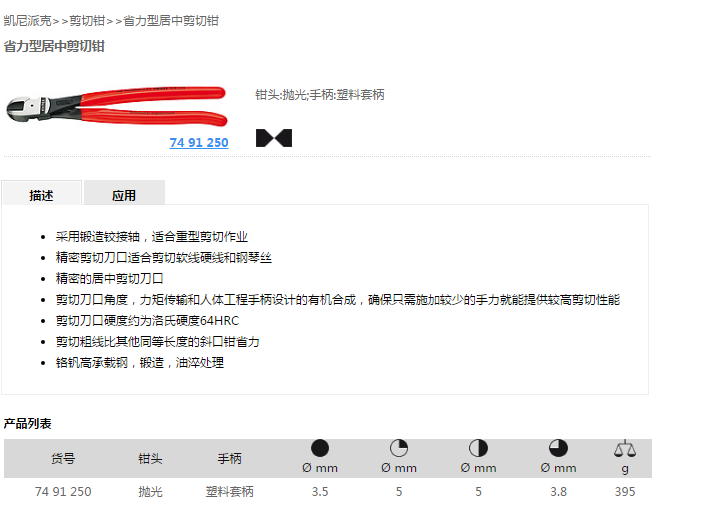Click the center-cut blade profile icon
This screenshot has width=716, height=514.
(x=274, y=138)
